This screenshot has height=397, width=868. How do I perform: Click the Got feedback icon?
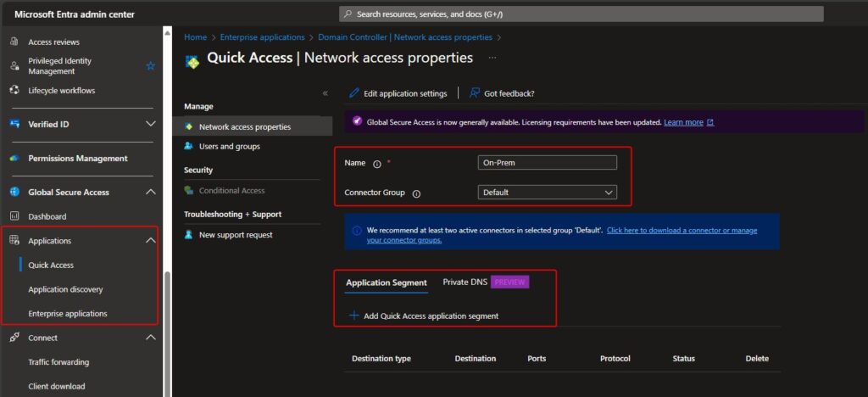click(475, 93)
